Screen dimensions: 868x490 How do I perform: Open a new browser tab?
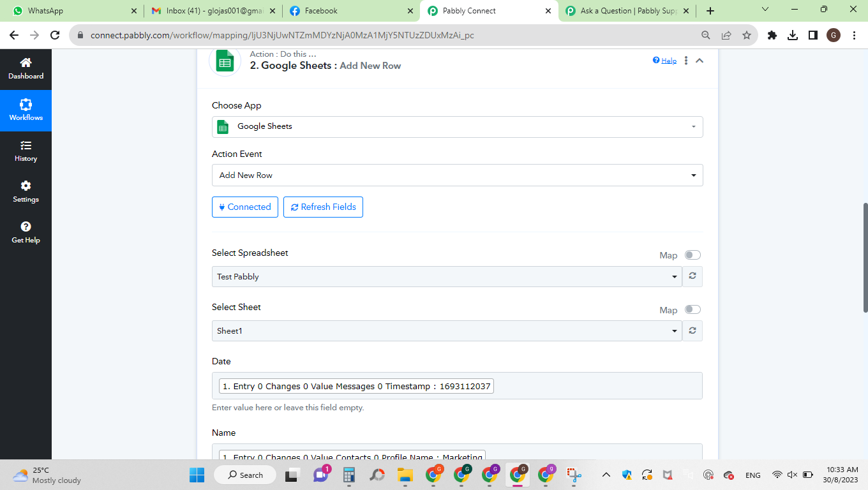710,11
